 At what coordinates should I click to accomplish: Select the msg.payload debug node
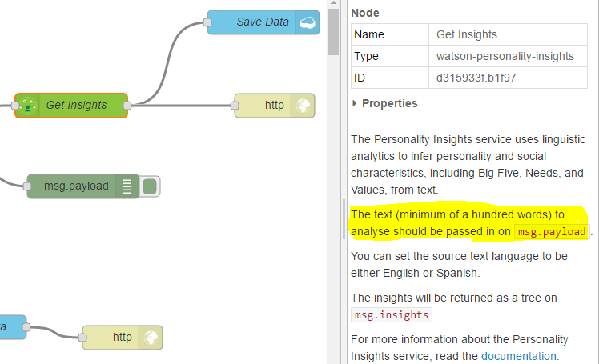tap(83, 186)
